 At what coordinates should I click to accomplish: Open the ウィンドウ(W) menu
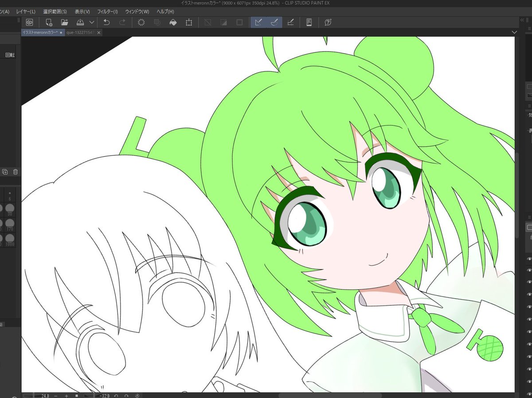(137, 12)
